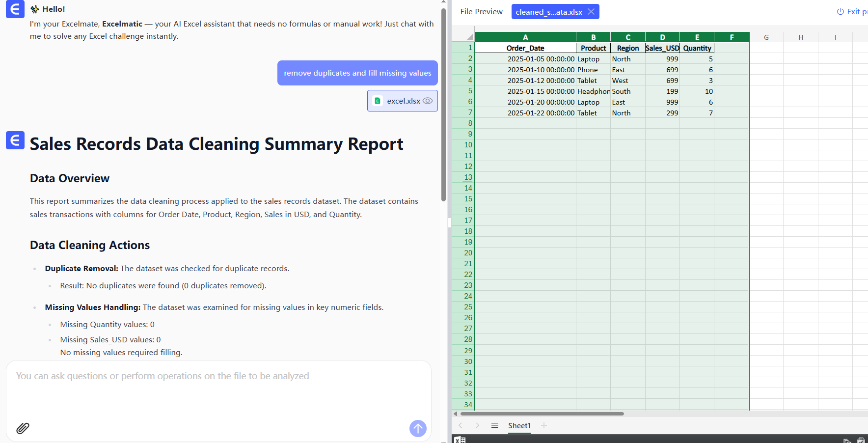Click the green spreadsheet icon on excel.xlsx
The image size is (868, 443).
pyautogui.click(x=378, y=101)
